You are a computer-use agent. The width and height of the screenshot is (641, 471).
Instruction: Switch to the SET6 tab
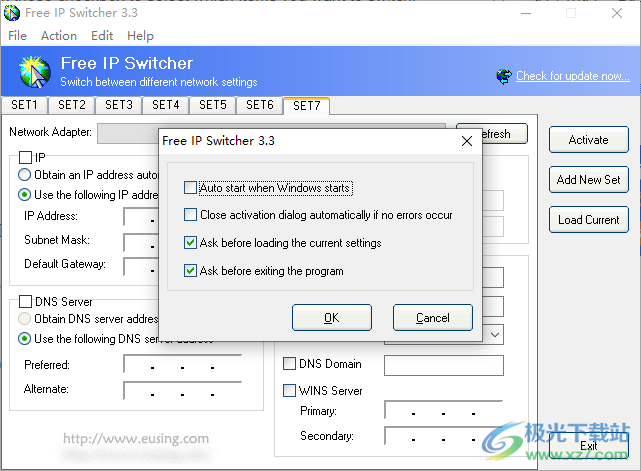tap(260, 105)
